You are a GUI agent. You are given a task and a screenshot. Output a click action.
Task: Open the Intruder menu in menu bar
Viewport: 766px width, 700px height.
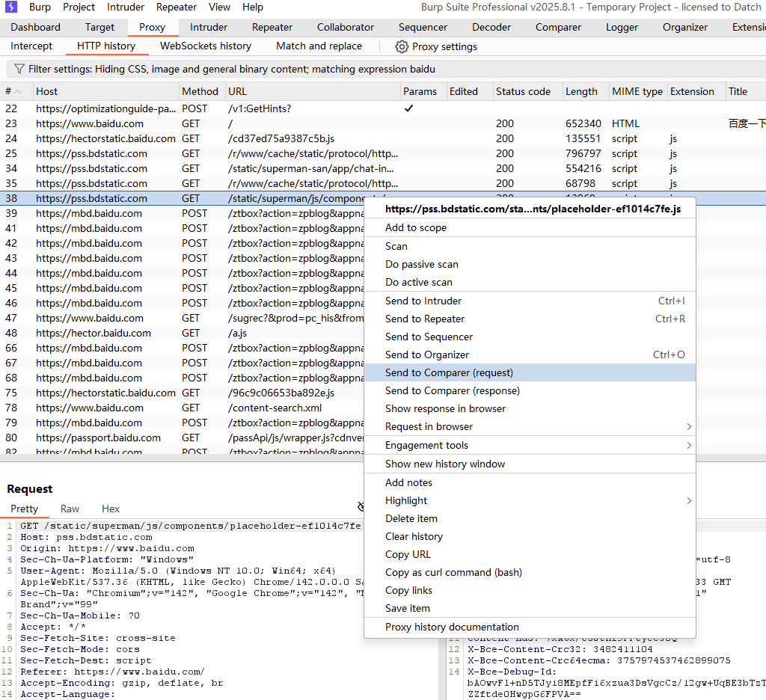tap(126, 7)
